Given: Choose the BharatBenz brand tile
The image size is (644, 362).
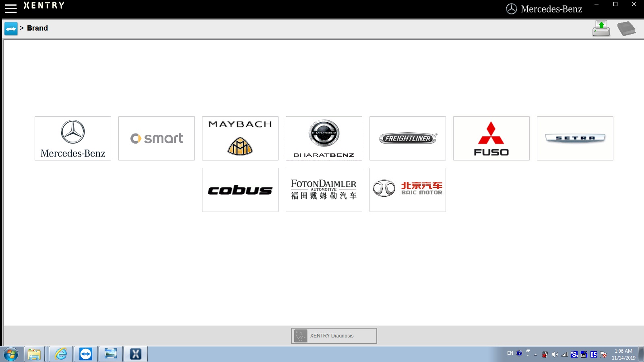Looking at the screenshot, I should pos(324,138).
